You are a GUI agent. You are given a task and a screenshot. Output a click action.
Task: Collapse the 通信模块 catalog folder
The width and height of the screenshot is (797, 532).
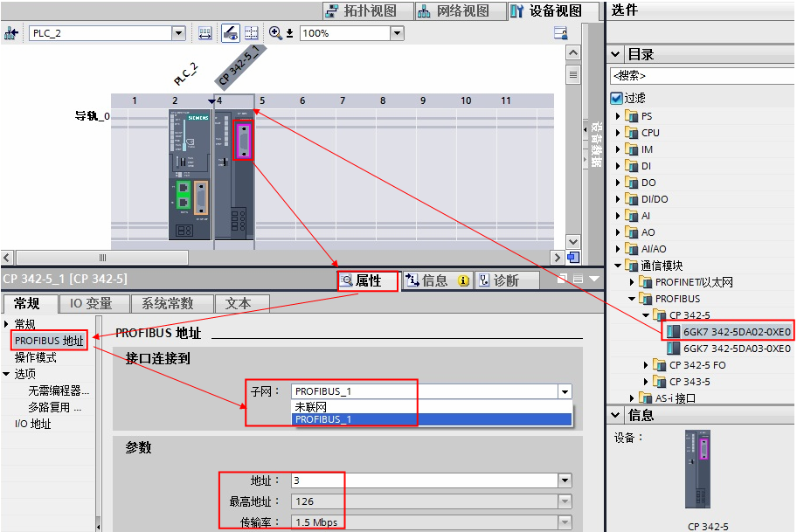tap(618, 266)
